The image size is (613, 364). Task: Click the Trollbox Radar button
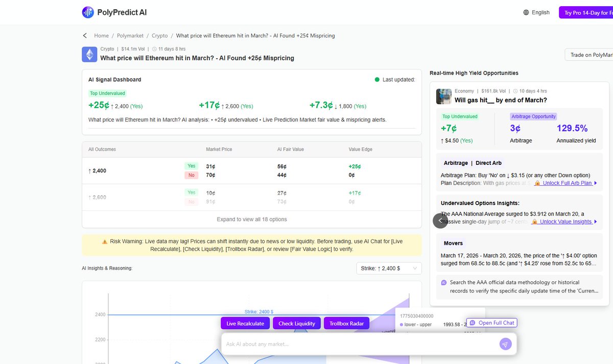coord(346,323)
